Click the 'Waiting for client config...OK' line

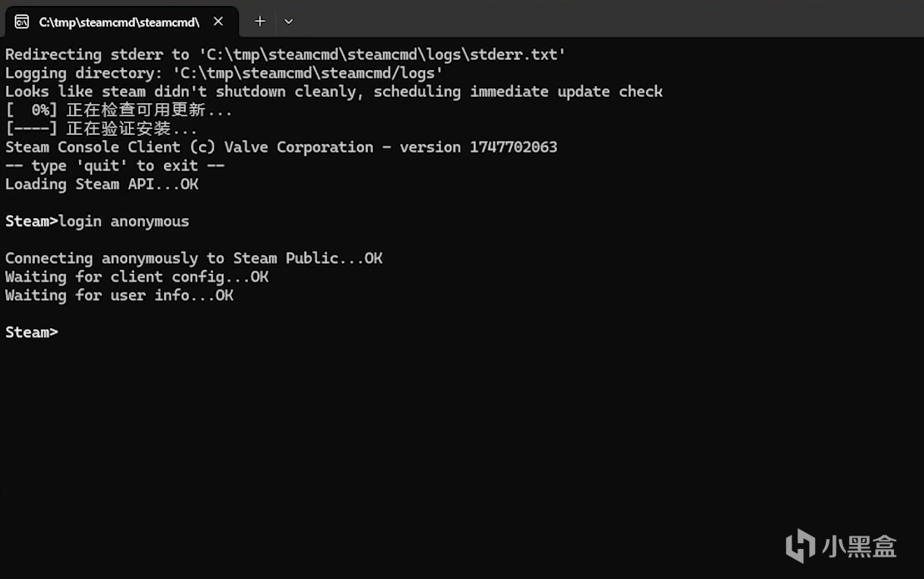(137, 277)
